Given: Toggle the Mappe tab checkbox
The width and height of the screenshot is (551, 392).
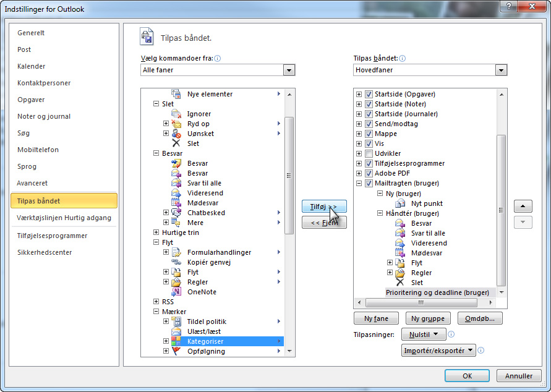Looking at the screenshot, I should (x=369, y=134).
